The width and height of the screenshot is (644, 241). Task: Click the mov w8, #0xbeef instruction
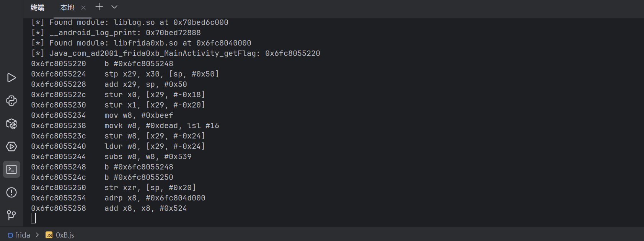click(139, 115)
